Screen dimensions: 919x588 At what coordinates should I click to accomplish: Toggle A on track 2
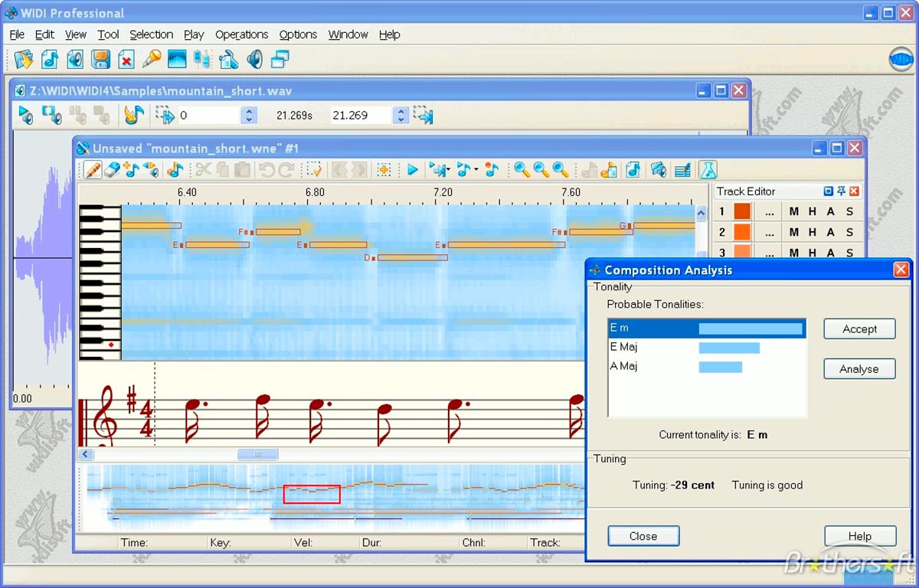(x=831, y=232)
